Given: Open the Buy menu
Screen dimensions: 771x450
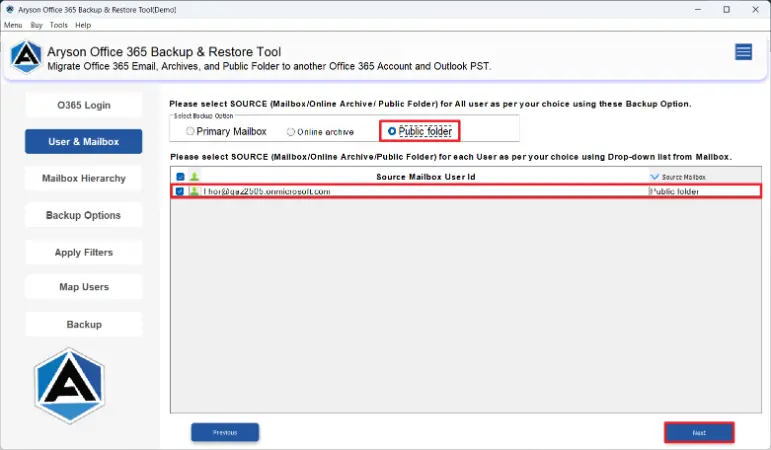Looking at the screenshot, I should point(36,25).
